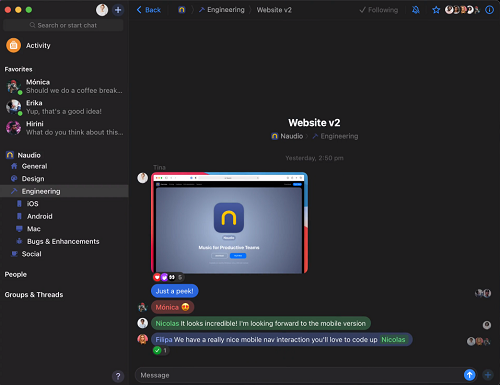
Task: Click the Engineering breadcrumb link
Action: point(222,10)
